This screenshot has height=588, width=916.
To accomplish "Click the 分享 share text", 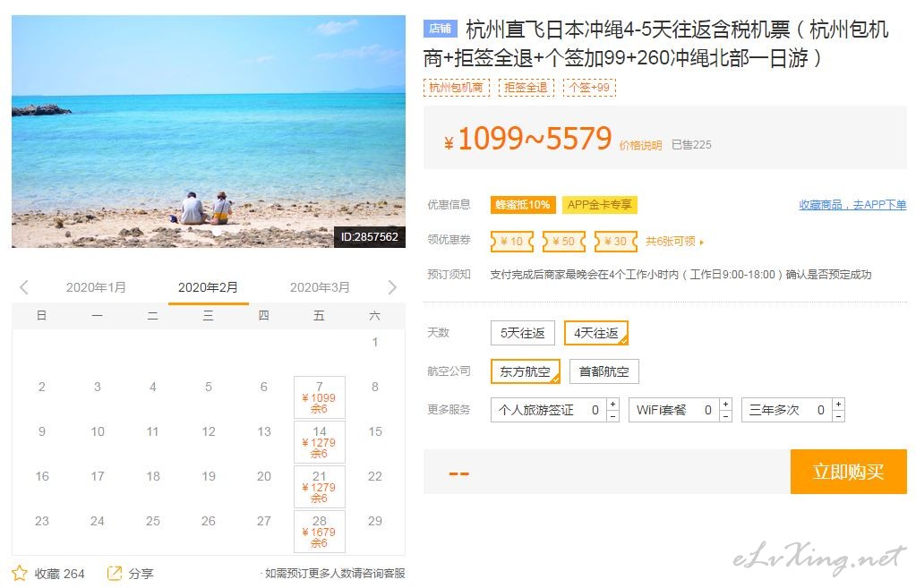I will [141, 574].
